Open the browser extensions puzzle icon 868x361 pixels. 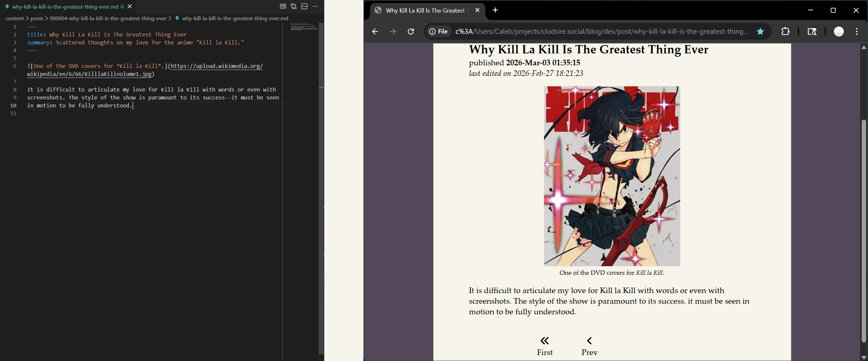[786, 31]
